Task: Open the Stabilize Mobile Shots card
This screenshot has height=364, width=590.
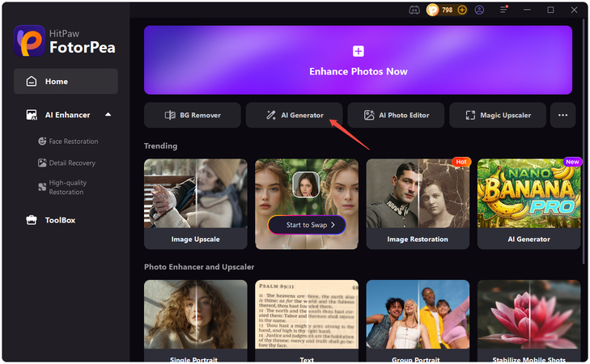Action: (528, 321)
